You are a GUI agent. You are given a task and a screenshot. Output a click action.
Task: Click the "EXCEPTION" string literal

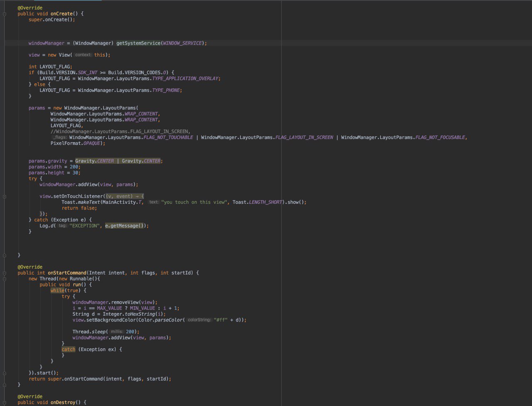point(84,226)
